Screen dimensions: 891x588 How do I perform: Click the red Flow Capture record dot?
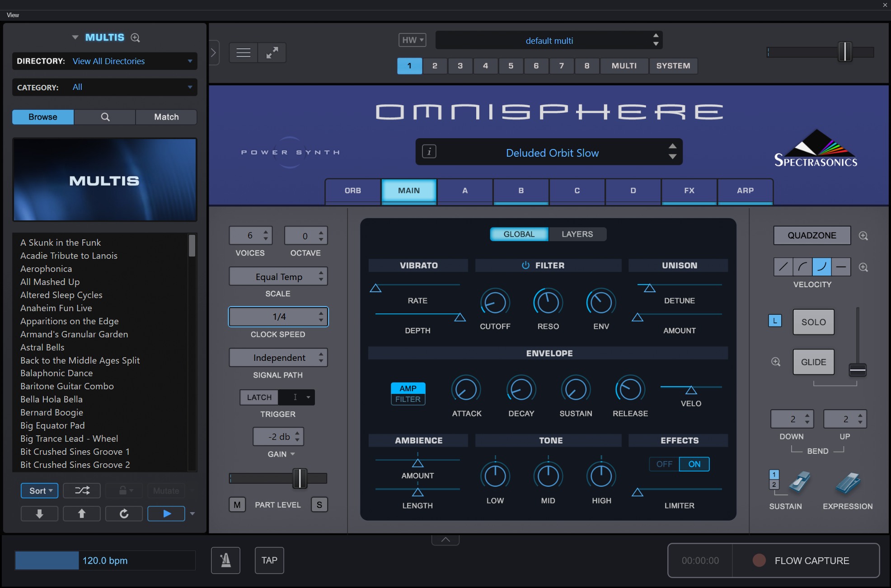tap(759, 560)
